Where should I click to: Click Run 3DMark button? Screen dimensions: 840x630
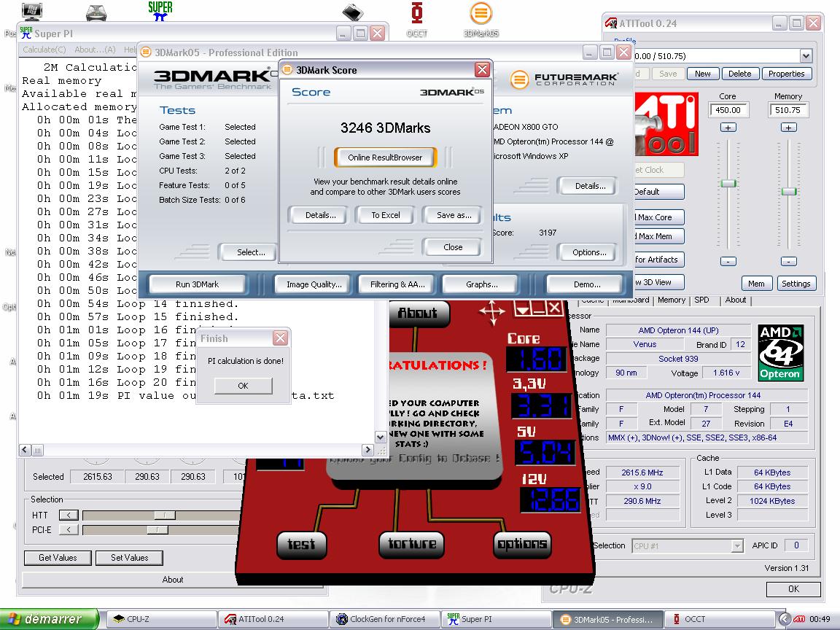pos(197,284)
